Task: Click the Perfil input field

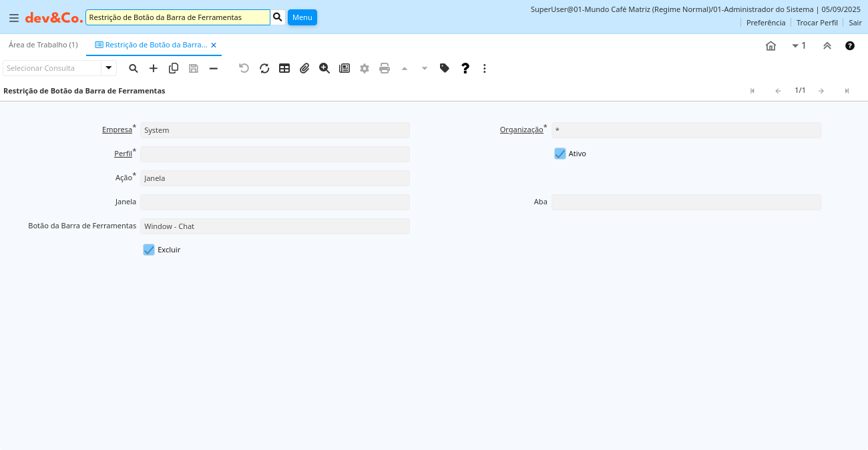Action: click(275, 154)
